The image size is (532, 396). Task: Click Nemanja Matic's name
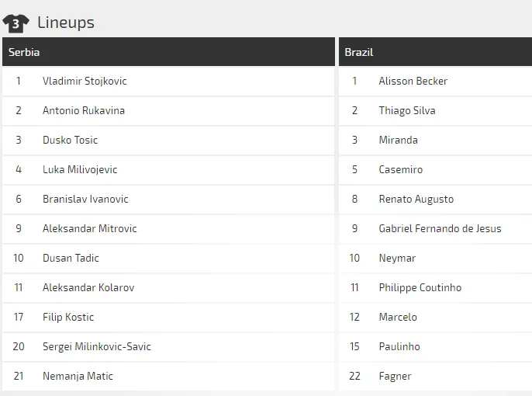click(x=78, y=376)
